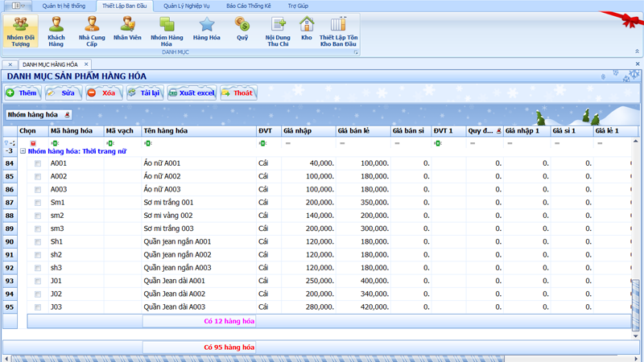Click horizontal scrollbar at bottom

pyautogui.click(x=258, y=359)
